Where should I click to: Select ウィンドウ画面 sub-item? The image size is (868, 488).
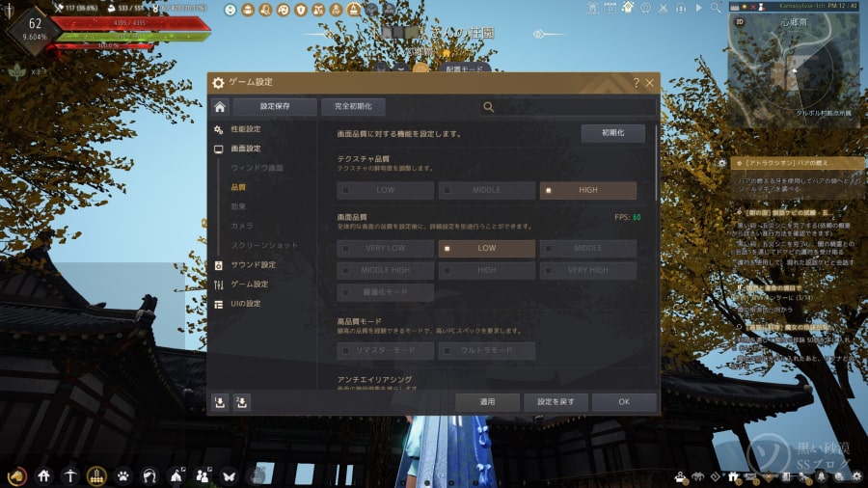[x=257, y=168]
